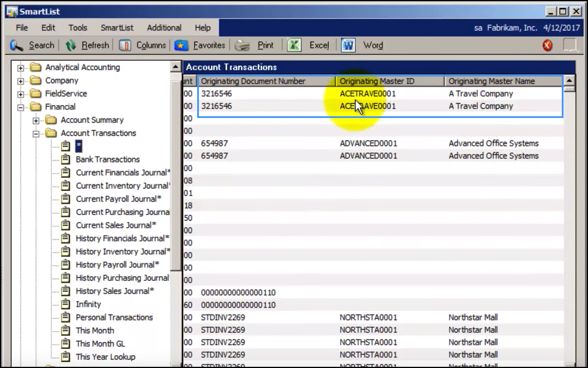Open the File menu
The width and height of the screenshot is (588, 368).
click(x=22, y=28)
